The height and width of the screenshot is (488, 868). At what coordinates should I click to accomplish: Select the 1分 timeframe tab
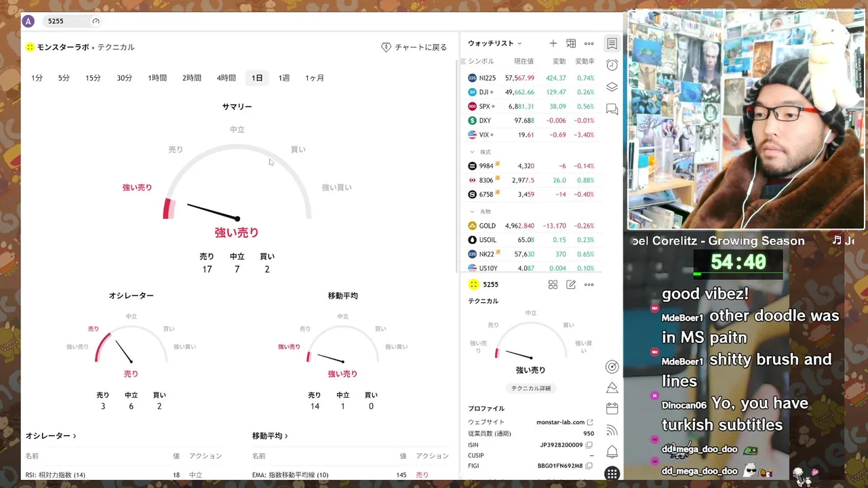[x=37, y=78]
